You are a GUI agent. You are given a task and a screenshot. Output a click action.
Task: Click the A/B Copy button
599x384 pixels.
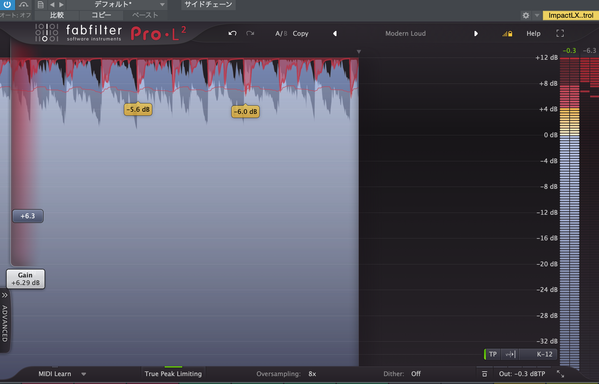point(300,34)
